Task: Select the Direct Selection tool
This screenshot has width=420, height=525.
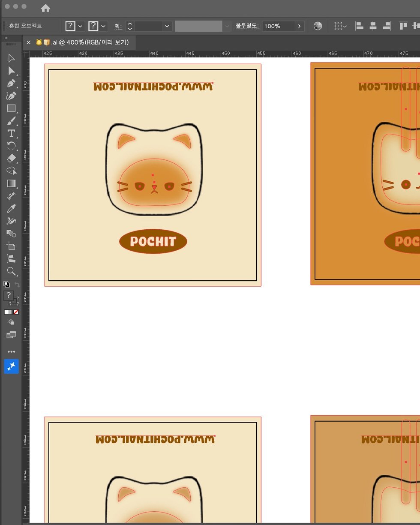Action: click(x=12, y=71)
